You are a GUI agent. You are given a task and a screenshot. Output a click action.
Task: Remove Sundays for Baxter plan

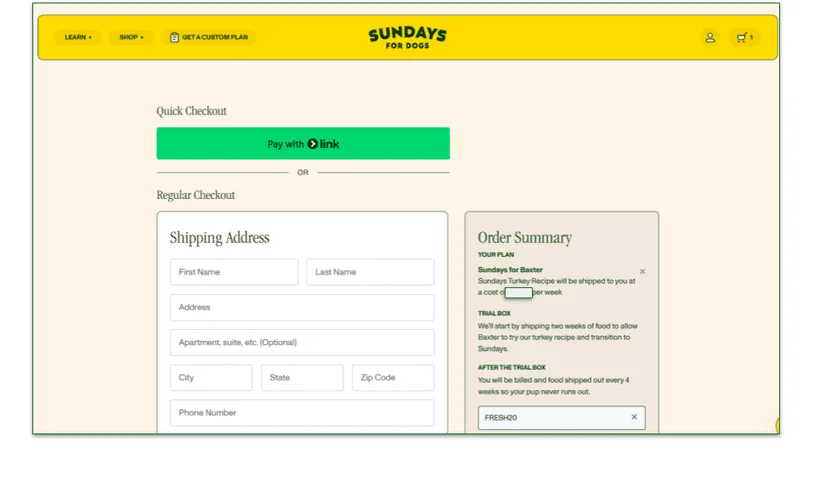pos(642,272)
